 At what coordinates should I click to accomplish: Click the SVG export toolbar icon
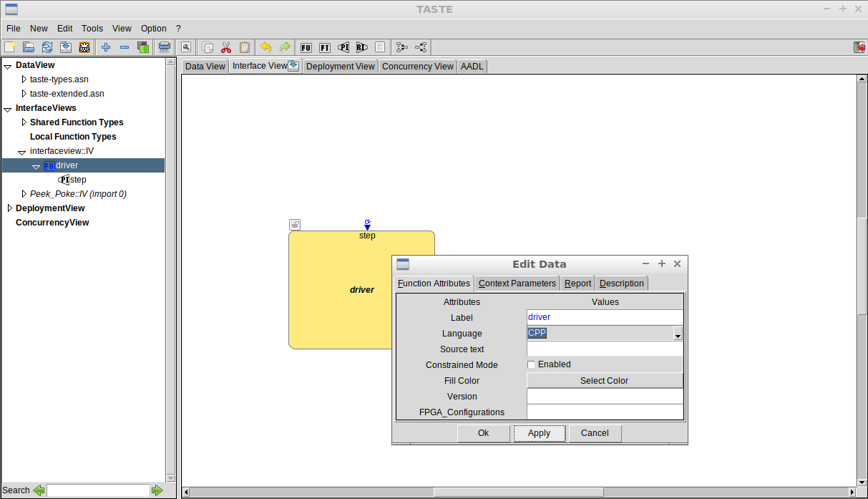(x=84, y=47)
